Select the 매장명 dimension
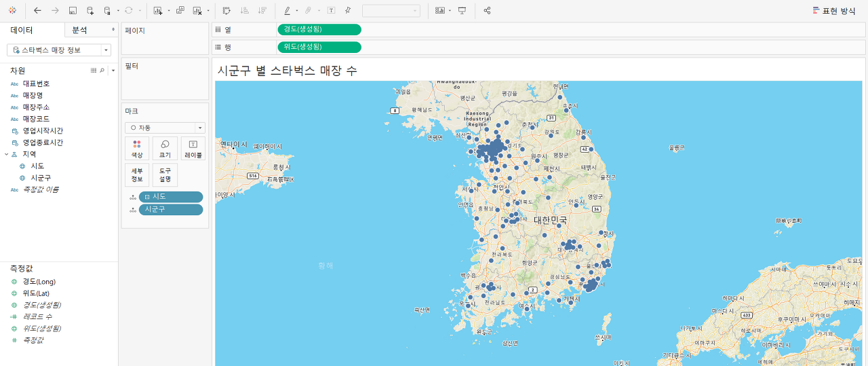 coord(33,95)
